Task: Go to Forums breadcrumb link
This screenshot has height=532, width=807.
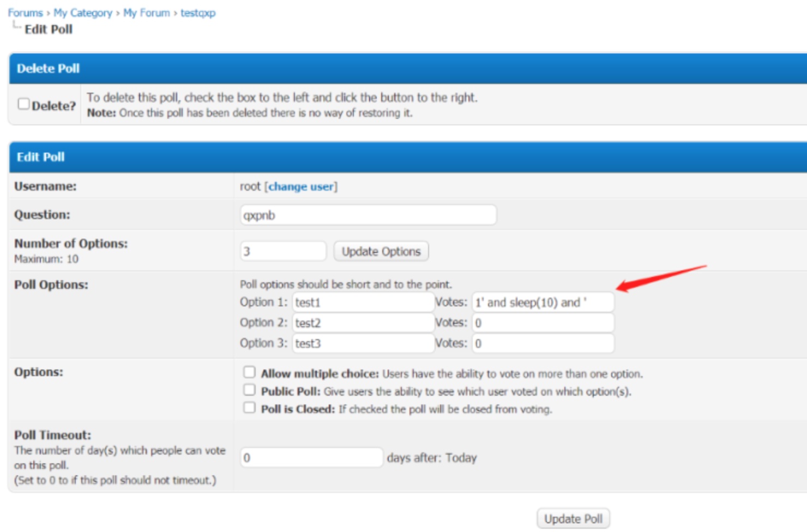Action: pyautogui.click(x=25, y=13)
